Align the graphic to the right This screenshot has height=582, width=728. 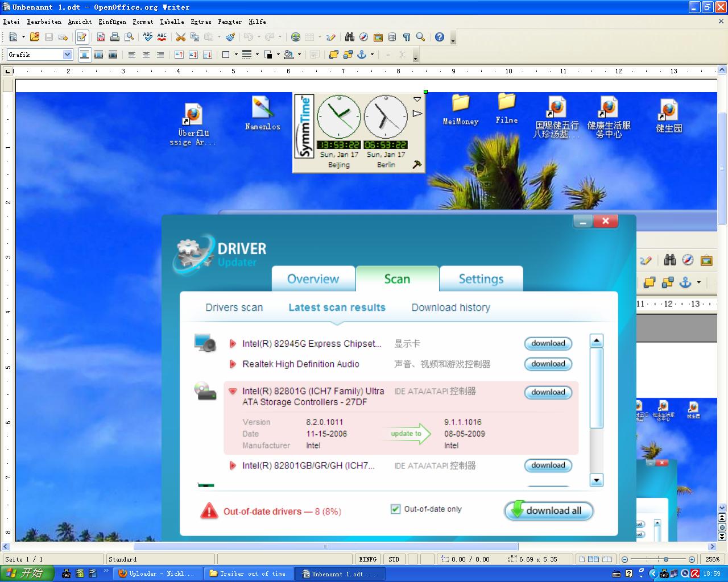pos(160,55)
